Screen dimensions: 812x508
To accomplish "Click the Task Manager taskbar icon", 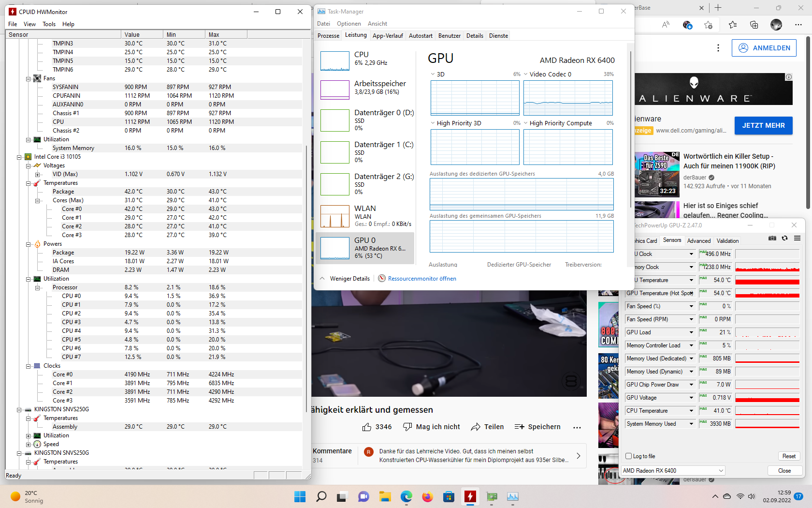I will point(512,497).
